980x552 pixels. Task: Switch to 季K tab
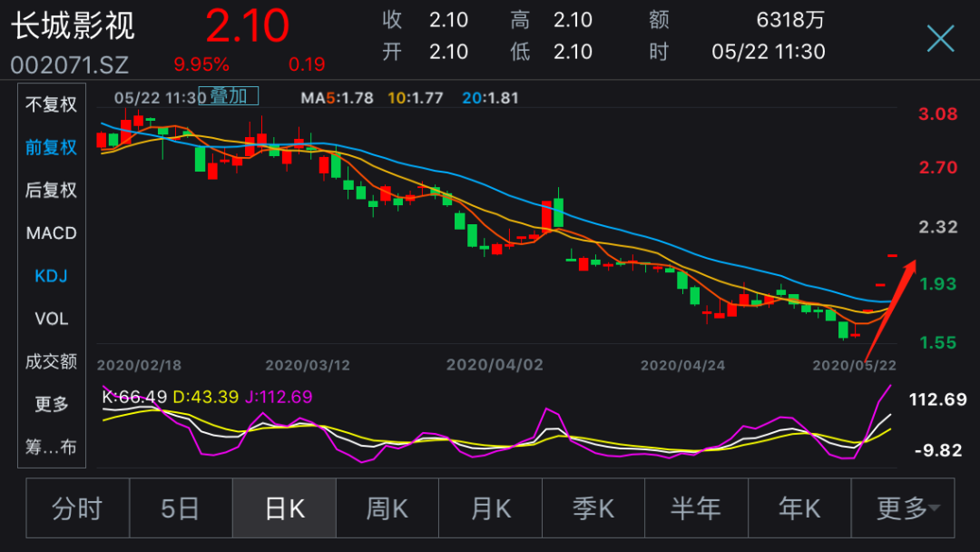(x=593, y=508)
